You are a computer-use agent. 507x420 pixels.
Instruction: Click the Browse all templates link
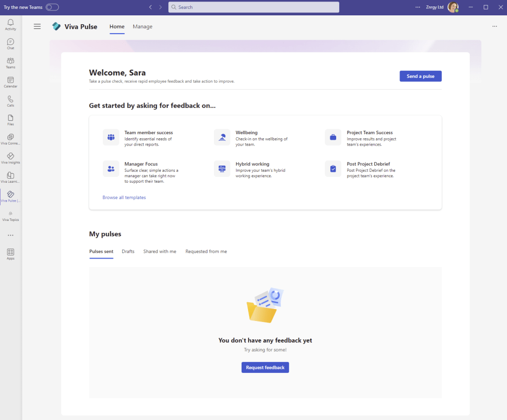coord(124,198)
